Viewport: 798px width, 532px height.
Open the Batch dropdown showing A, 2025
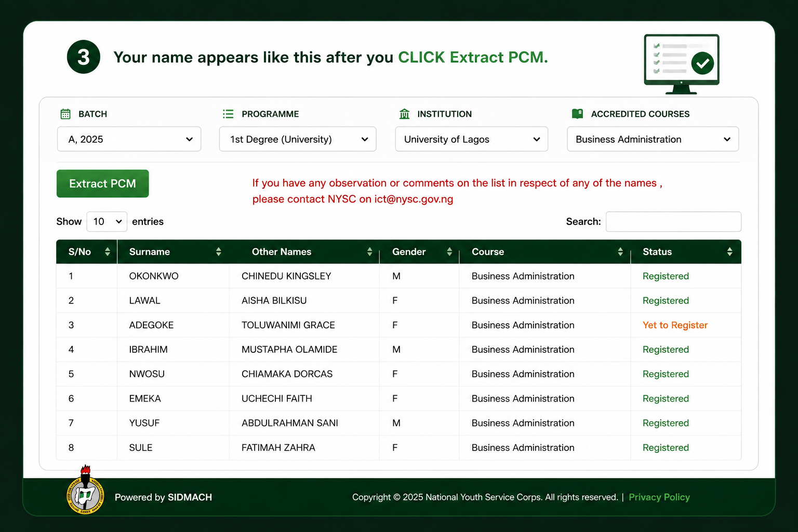(129, 139)
